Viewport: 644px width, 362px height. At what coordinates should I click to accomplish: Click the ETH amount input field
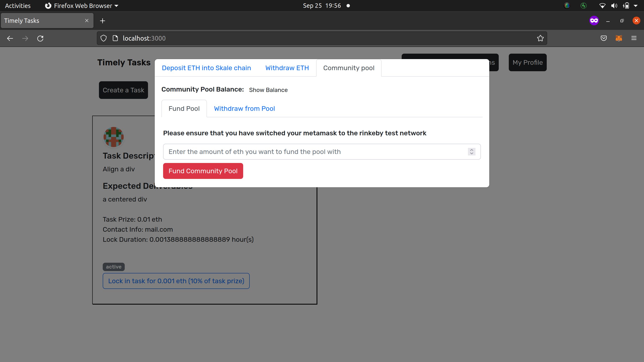pos(322,152)
